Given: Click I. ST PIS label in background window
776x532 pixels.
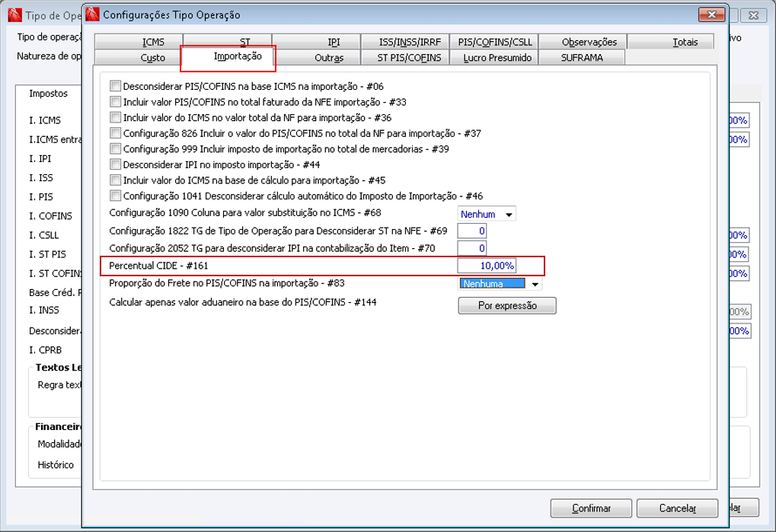Looking at the screenshot, I should tap(47, 254).
